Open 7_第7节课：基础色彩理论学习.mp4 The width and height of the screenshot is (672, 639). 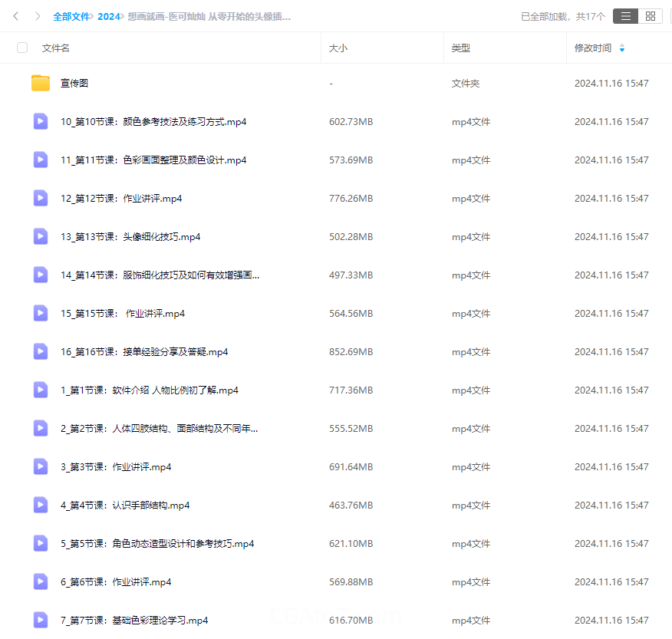pyautogui.click(x=134, y=620)
